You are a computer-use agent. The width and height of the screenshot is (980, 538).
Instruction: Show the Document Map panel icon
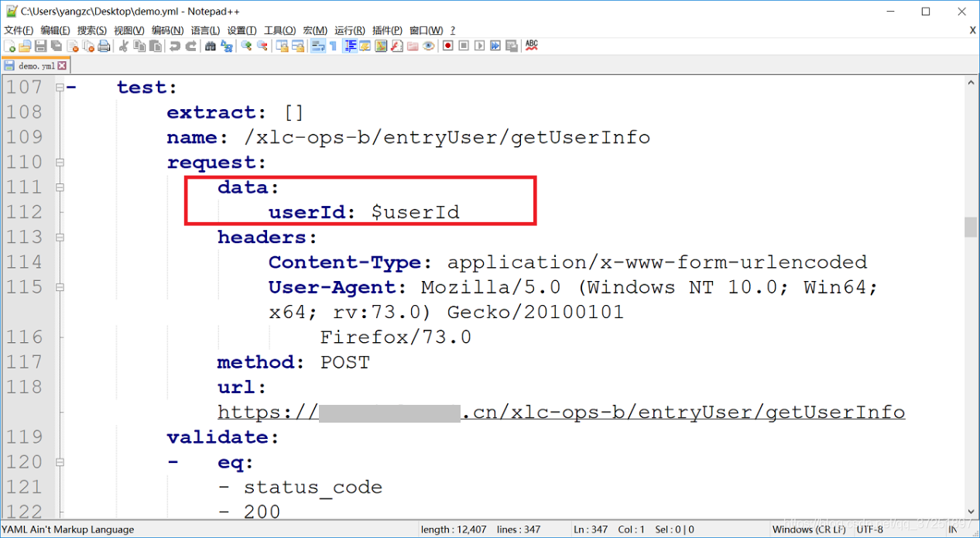click(x=381, y=46)
